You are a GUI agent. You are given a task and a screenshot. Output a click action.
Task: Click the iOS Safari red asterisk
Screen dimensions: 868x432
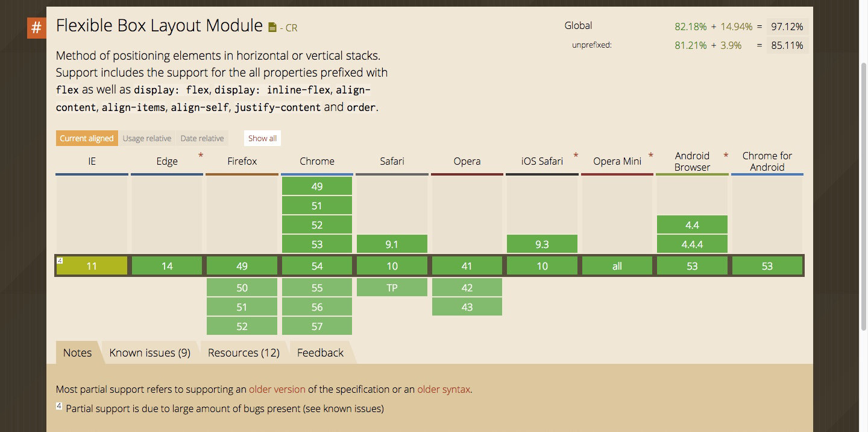point(576,156)
